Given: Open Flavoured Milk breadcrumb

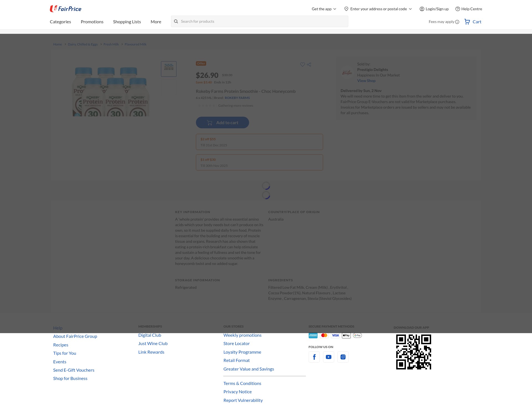Looking at the screenshot, I should tap(135, 44).
